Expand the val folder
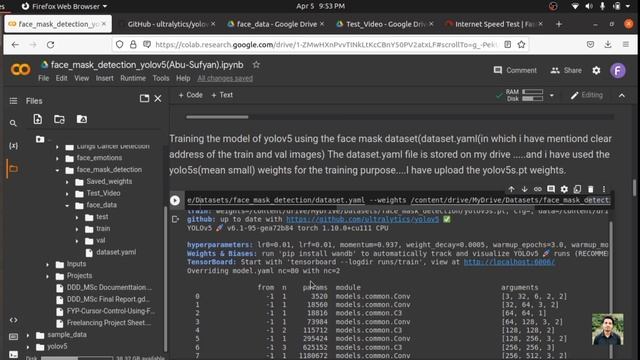 [x=77, y=241]
